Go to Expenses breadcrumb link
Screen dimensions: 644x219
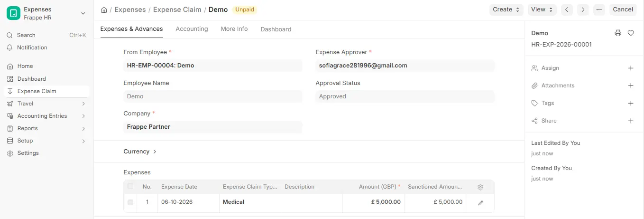click(x=130, y=10)
